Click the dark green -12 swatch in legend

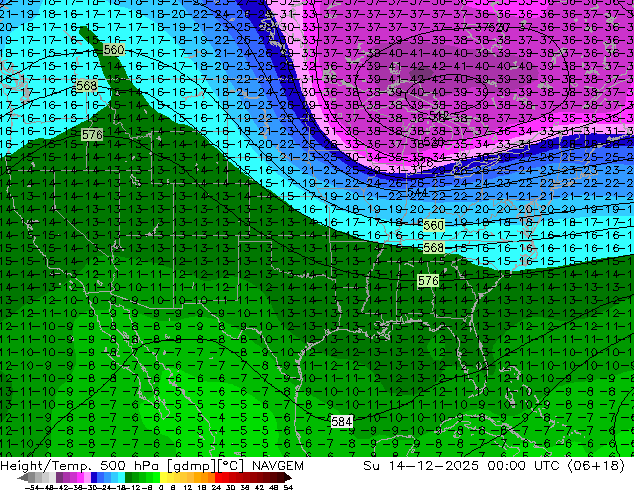coord(129,477)
